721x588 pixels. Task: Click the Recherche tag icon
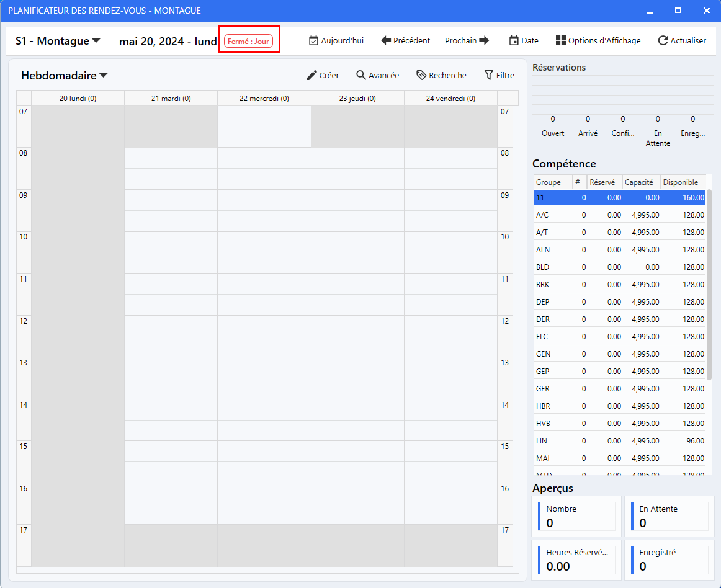[x=421, y=76]
